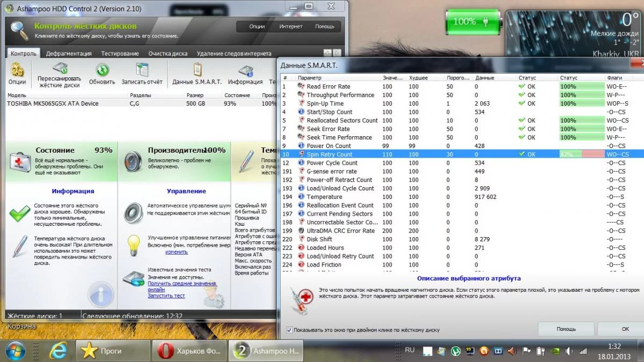This screenshot has height=362, width=644.
Task: Select the TOSHIBA MK5065GSX ATA Device row
Action: [141, 104]
